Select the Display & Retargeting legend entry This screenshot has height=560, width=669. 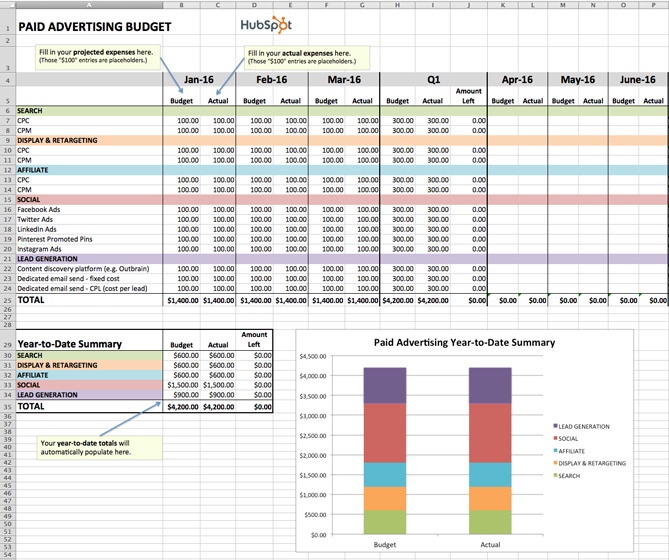[596, 463]
